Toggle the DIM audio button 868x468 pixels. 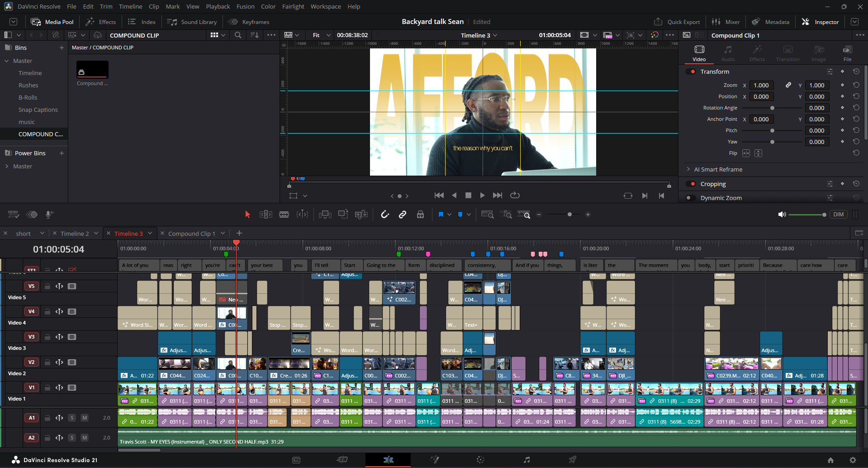click(x=839, y=215)
